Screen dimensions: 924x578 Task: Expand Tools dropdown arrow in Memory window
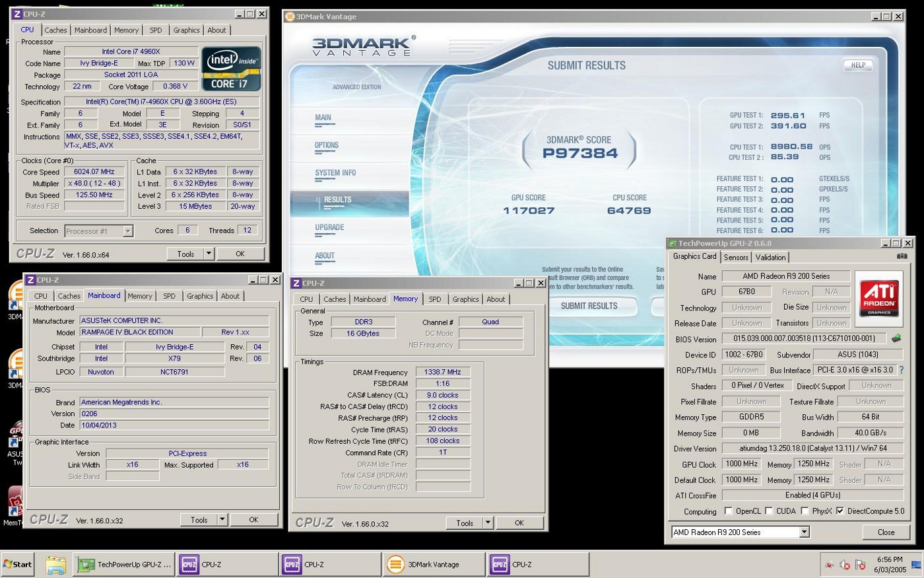(x=488, y=523)
